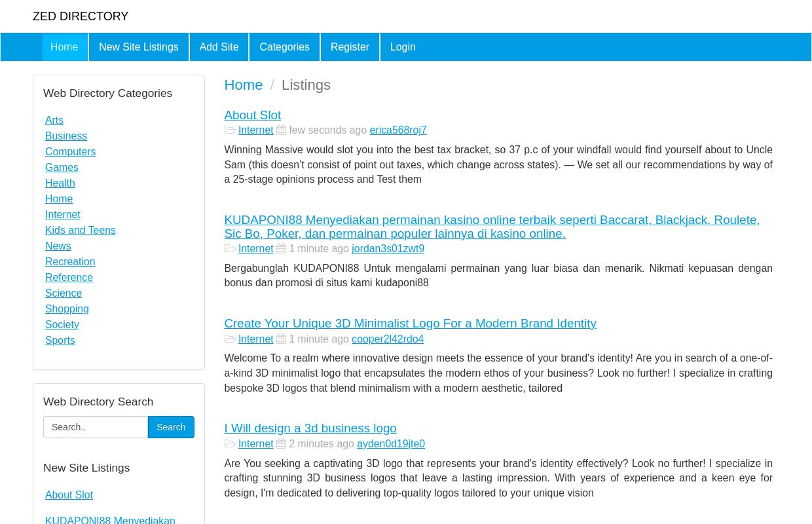Click the folder icon on the 3D Minimalist Logo listing

pyautogui.click(x=231, y=339)
